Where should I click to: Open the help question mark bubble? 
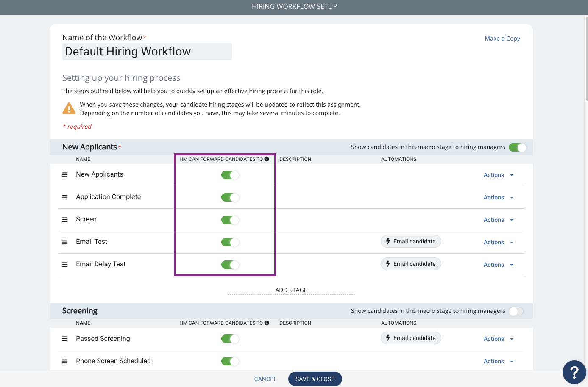tap(574, 372)
